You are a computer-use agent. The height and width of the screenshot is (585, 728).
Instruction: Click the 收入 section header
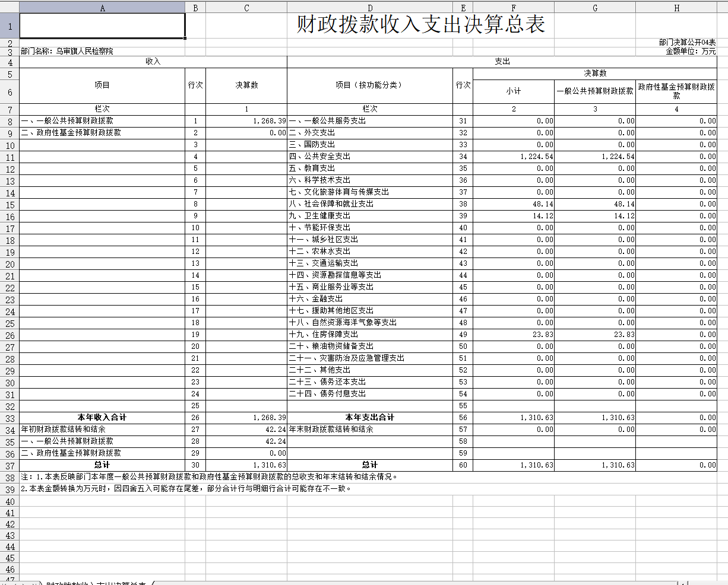153,62
